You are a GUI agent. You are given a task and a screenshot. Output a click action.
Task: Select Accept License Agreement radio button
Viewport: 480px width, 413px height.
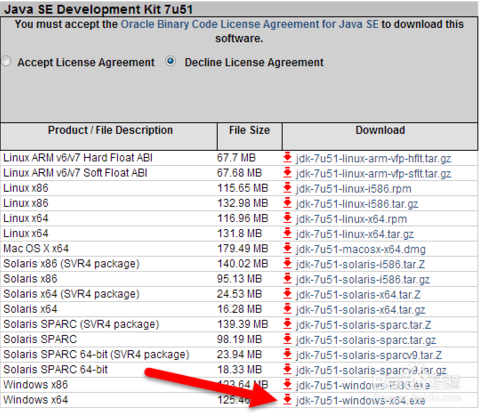[x=7, y=61]
